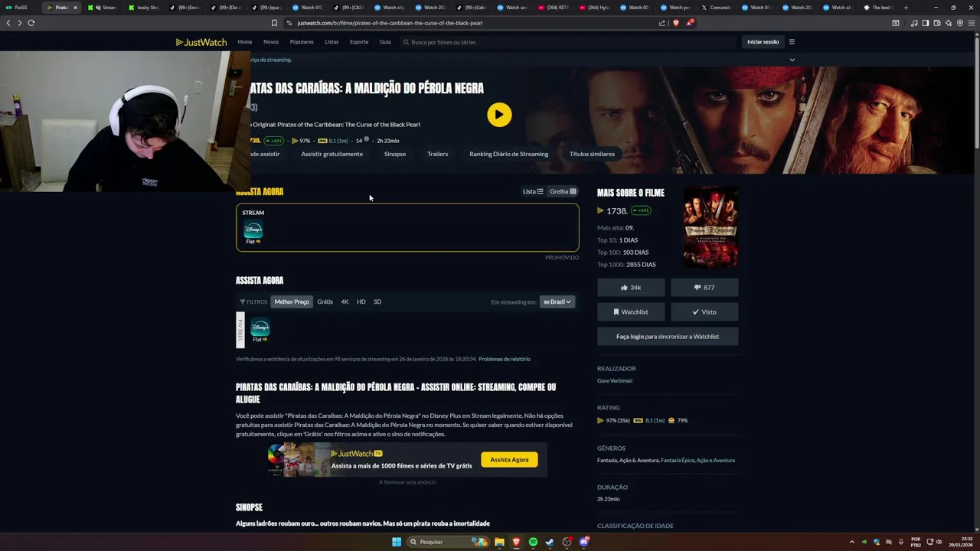Open Populares menu item
This screenshot has height=551, width=980.
tap(302, 42)
